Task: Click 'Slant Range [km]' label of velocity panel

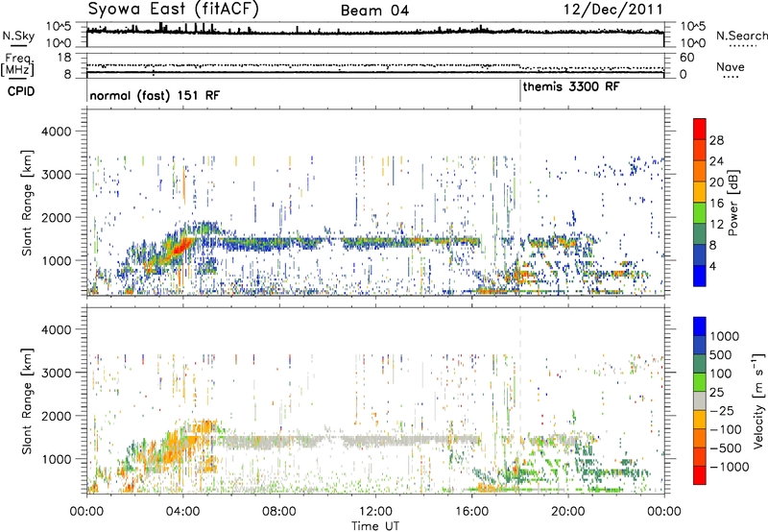Action: pyautogui.click(x=27, y=401)
